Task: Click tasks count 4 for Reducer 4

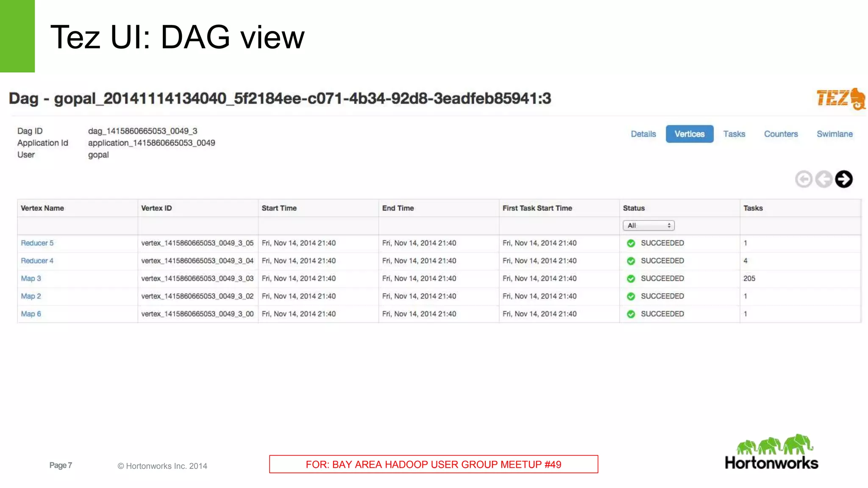Action: pyautogui.click(x=746, y=261)
